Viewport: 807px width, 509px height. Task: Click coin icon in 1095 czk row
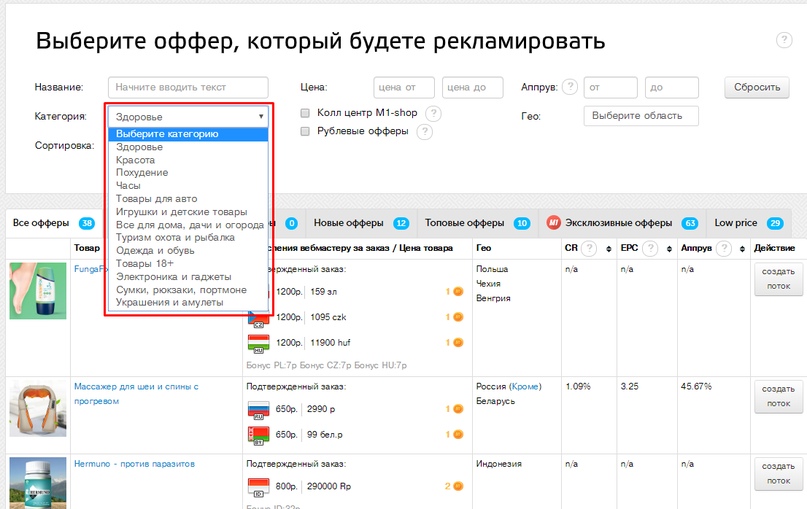458,317
